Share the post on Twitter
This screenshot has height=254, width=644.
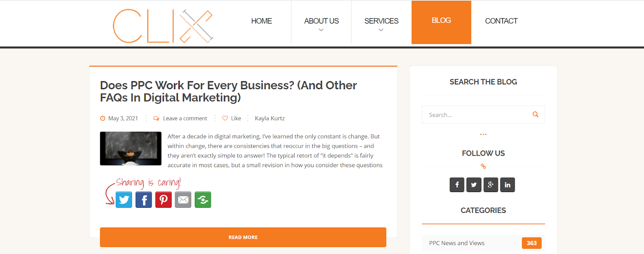(124, 200)
